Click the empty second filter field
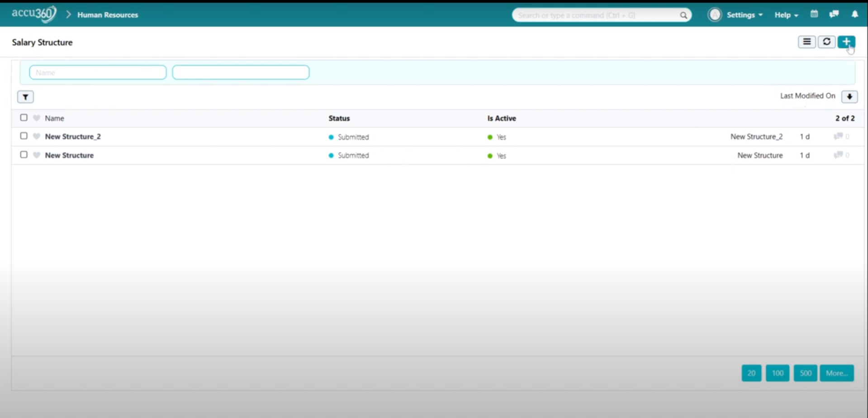The image size is (868, 418). pyautogui.click(x=241, y=72)
